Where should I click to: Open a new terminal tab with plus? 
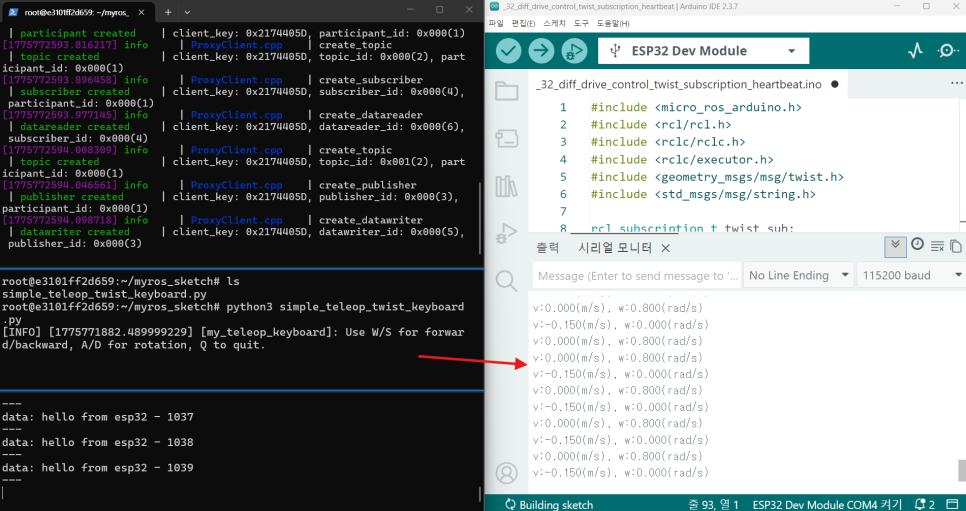(168, 11)
